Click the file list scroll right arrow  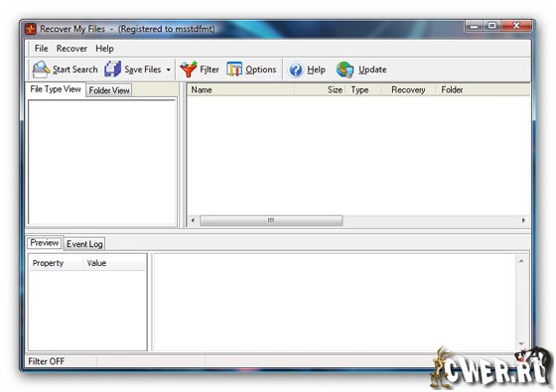click(x=524, y=220)
